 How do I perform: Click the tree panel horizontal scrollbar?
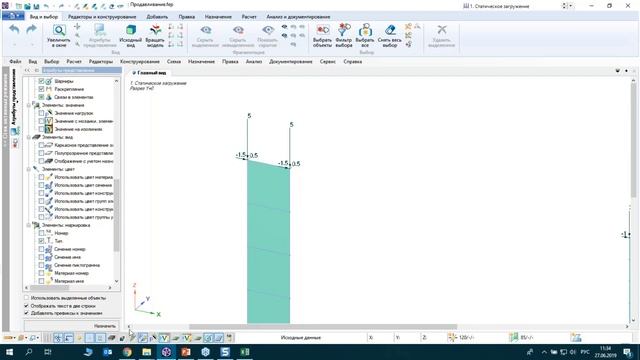50,288
